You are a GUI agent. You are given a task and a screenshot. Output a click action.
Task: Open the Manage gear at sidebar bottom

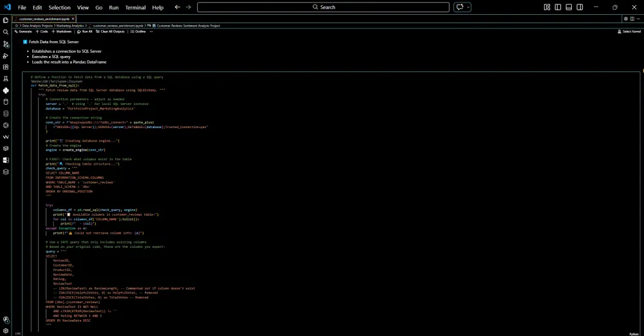click(x=6, y=331)
